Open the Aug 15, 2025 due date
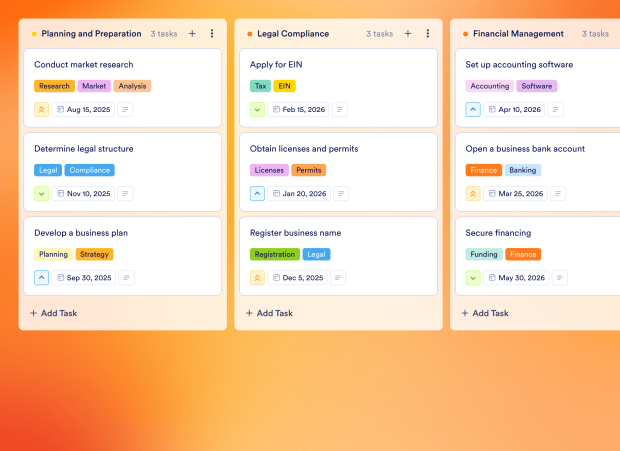Image resolution: width=620 pixels, height=451 pixels. (81, 109)
